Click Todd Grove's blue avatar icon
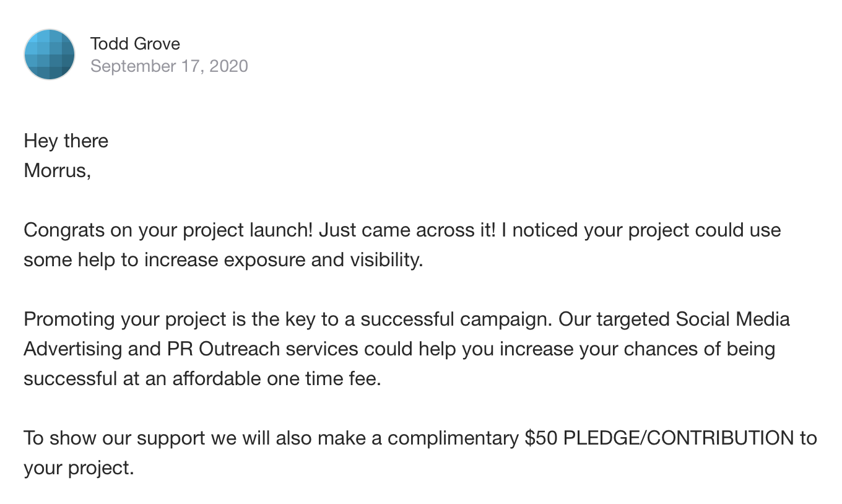The width and height of the screenshot is (842, 504). [50, 54]
